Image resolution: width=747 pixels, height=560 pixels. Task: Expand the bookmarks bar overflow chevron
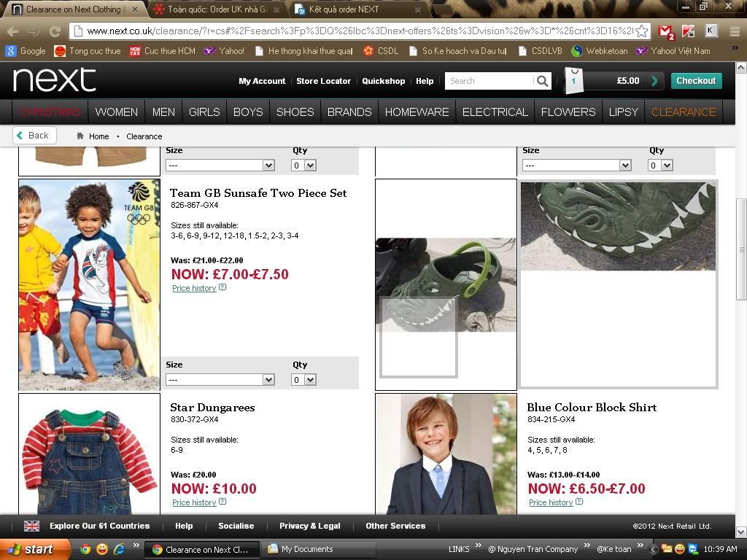(735, 48)
